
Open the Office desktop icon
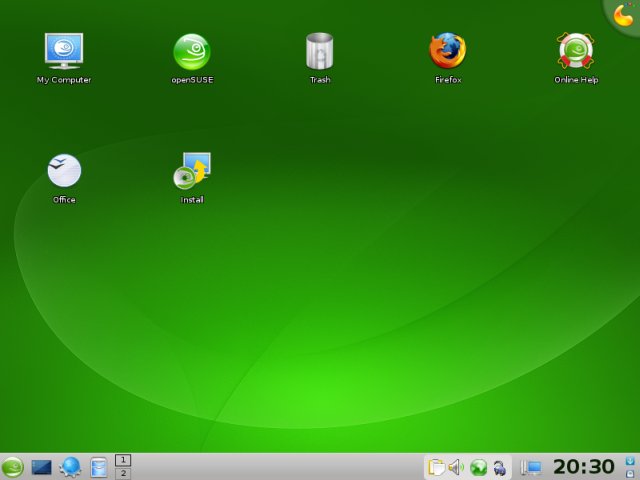pyautogui.click(x=64, y=170)
